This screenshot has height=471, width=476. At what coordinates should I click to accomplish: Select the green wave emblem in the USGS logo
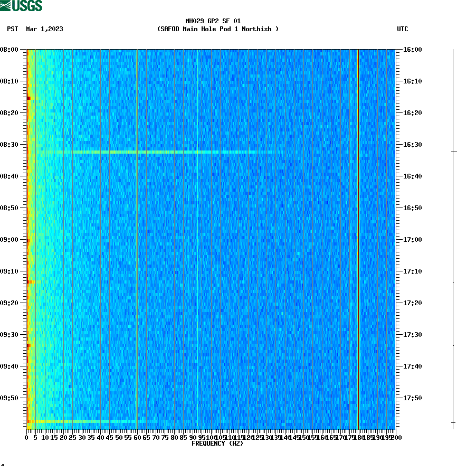pos(5,5)
